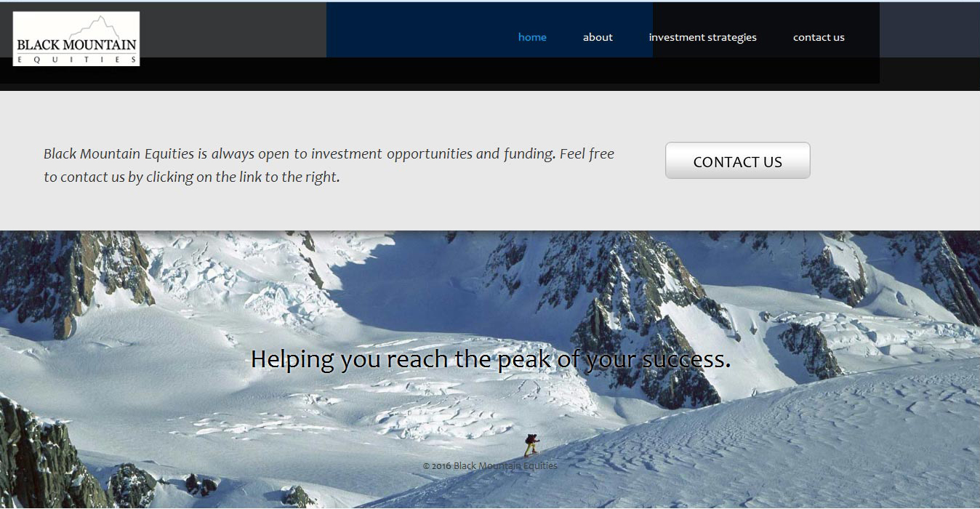Image resolution: width=980 pixels, height=509 pixels.
Task: Open the investment strategies menu item
Action: pyautogui.click(x=702, y=37)
